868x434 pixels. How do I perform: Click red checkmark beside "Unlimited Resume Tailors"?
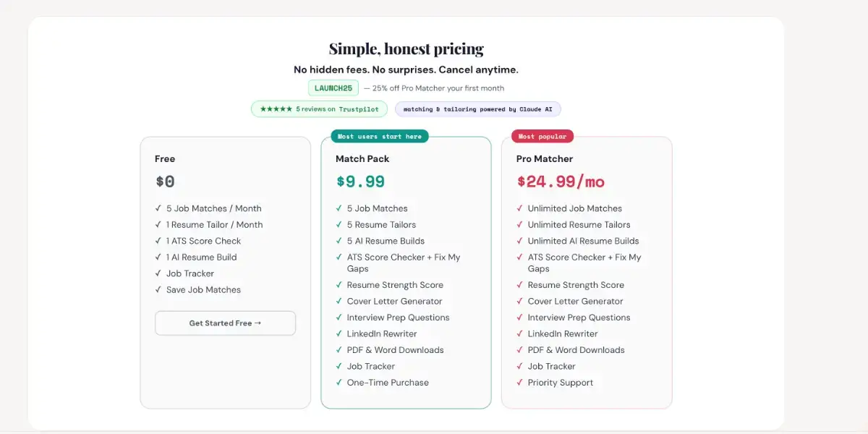pyautogui.click(x=520, y=225)
